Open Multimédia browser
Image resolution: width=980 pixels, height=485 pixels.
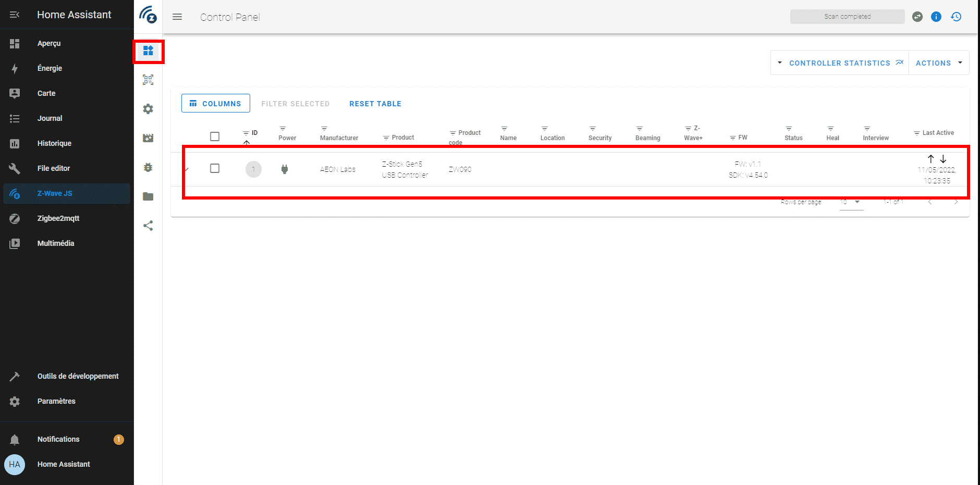(67, 243)
